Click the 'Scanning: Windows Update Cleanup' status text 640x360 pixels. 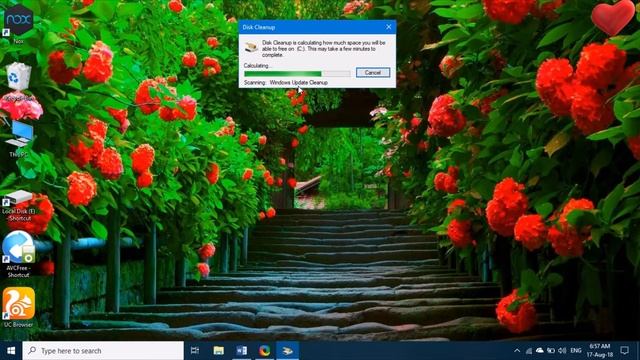coord(286,82)
